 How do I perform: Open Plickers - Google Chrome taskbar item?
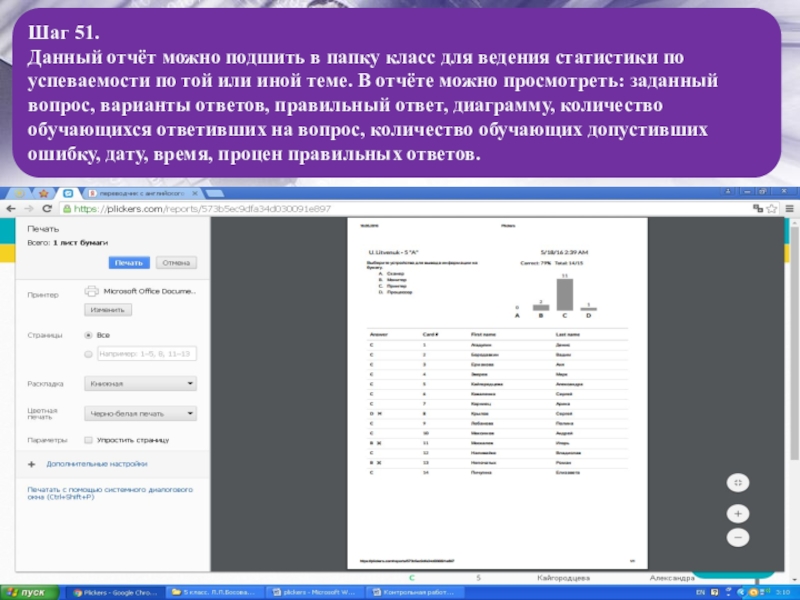115,592
